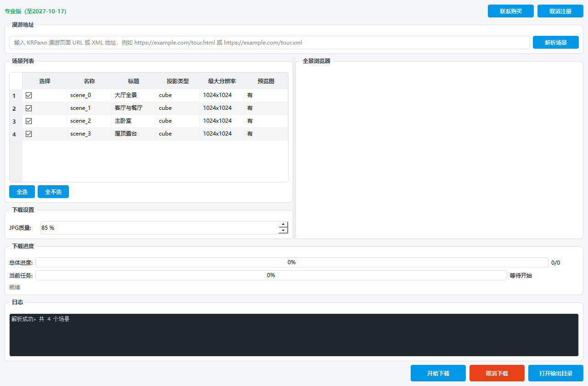Click 取消注册 at top right

560,11
